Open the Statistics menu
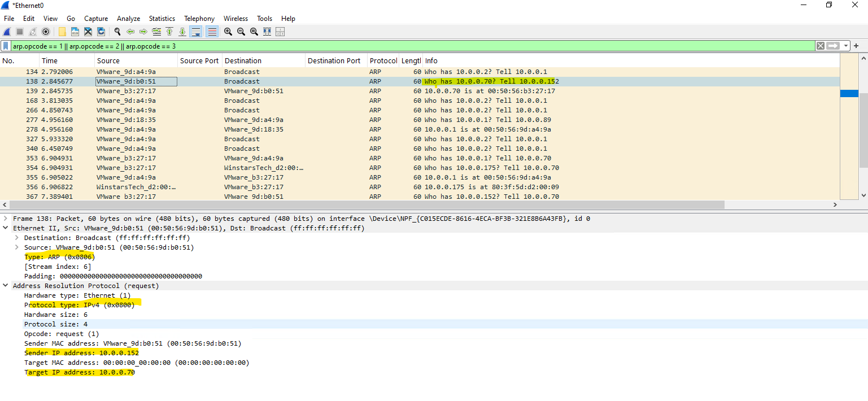The height and width of the screenshot is (401, 868). click(162, 19)
